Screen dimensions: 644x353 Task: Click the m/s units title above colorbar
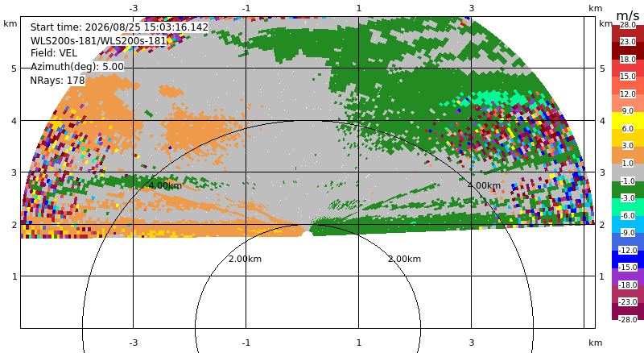(x=628, y=16)
